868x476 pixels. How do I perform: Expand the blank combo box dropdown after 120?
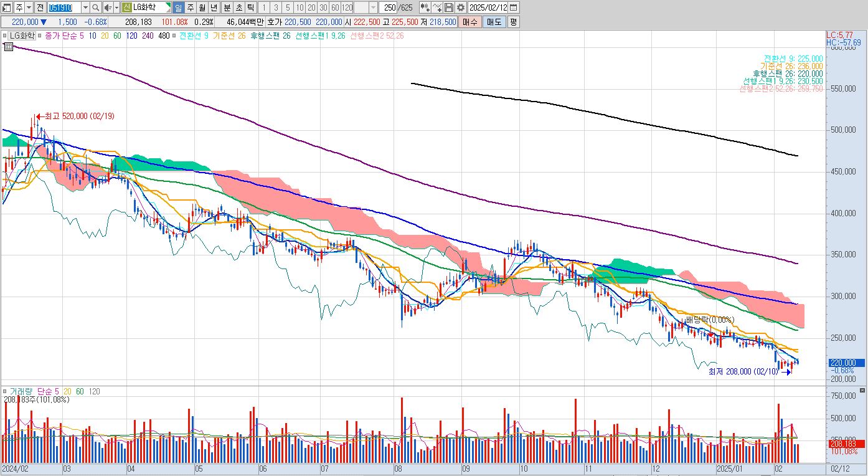pyautogui.click(x=373, y=7)
